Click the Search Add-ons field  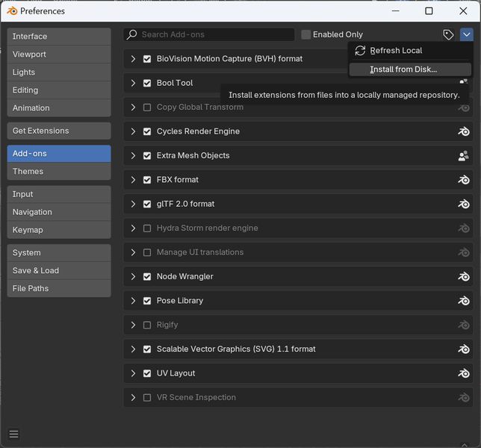click(x=209, y=34)
